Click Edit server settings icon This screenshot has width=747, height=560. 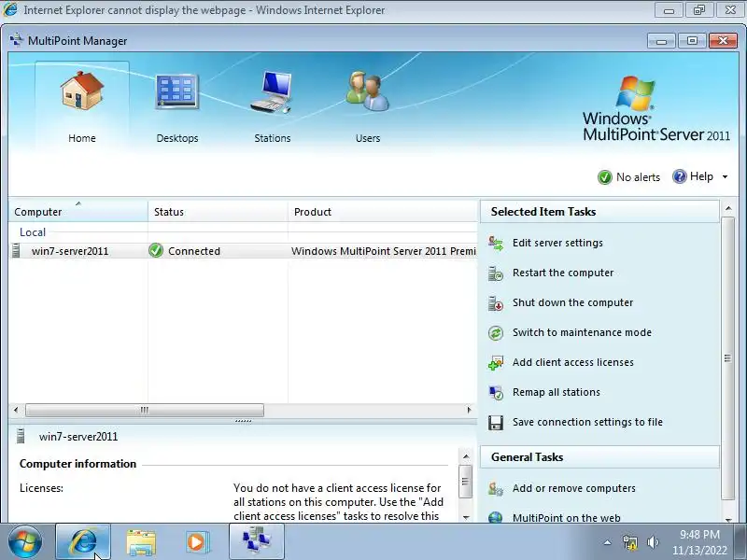tap(496, 243)
